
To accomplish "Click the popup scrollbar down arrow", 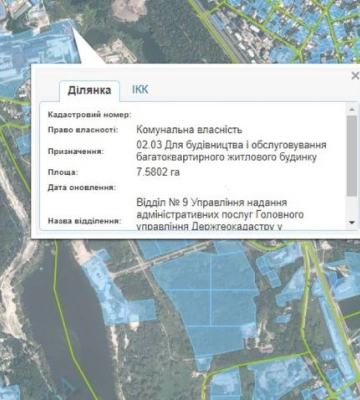I will click(x=352, y=222).
